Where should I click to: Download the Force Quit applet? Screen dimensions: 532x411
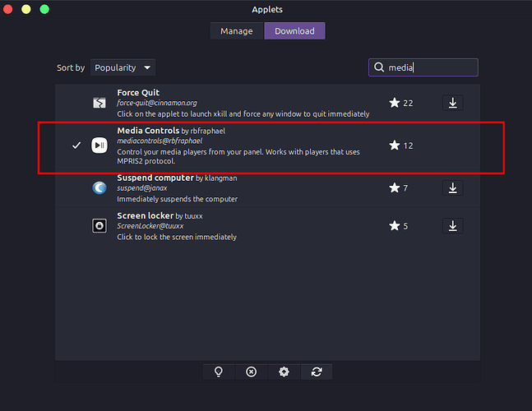pos(452,103)
